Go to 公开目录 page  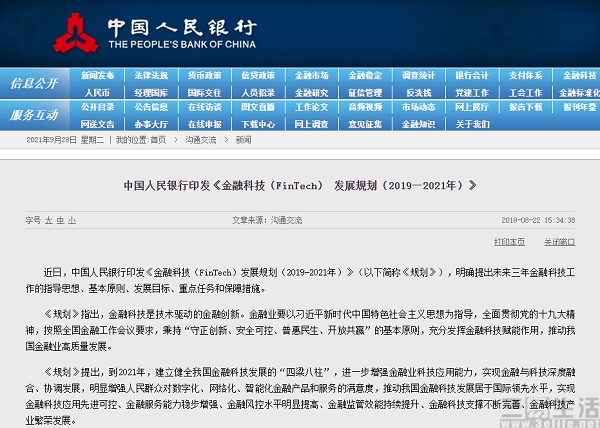97,107
